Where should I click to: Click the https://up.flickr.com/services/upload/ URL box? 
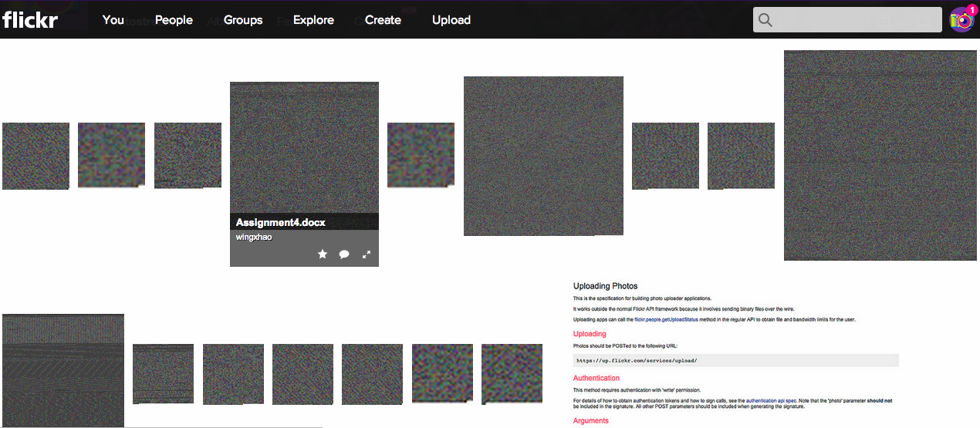[x=736, y=360]
